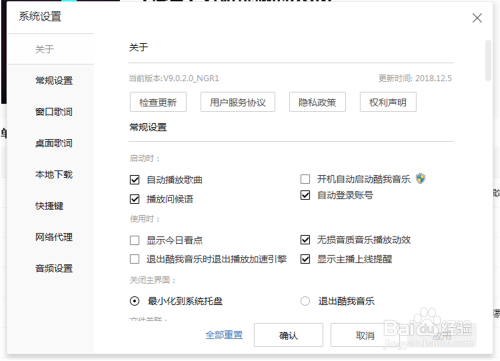Confirm settings with 确认 button
The image size is (500, 361).
tap(288, 335)
